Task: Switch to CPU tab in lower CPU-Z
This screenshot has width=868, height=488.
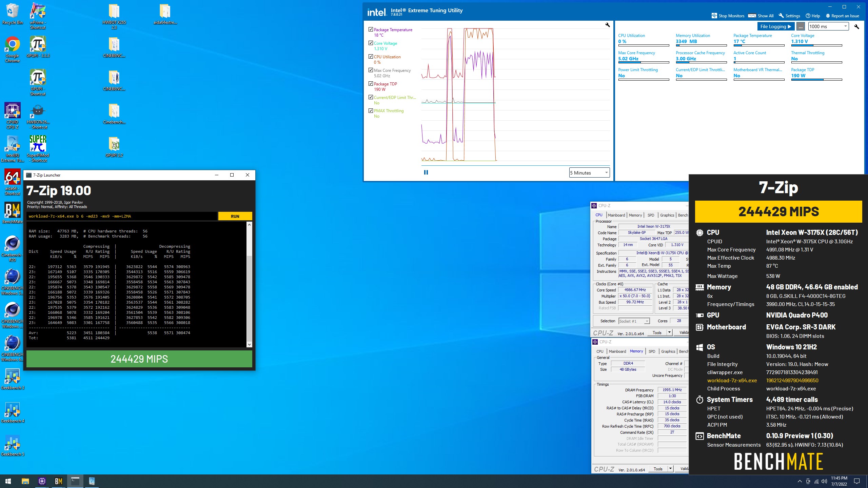Action: (600, 351)
